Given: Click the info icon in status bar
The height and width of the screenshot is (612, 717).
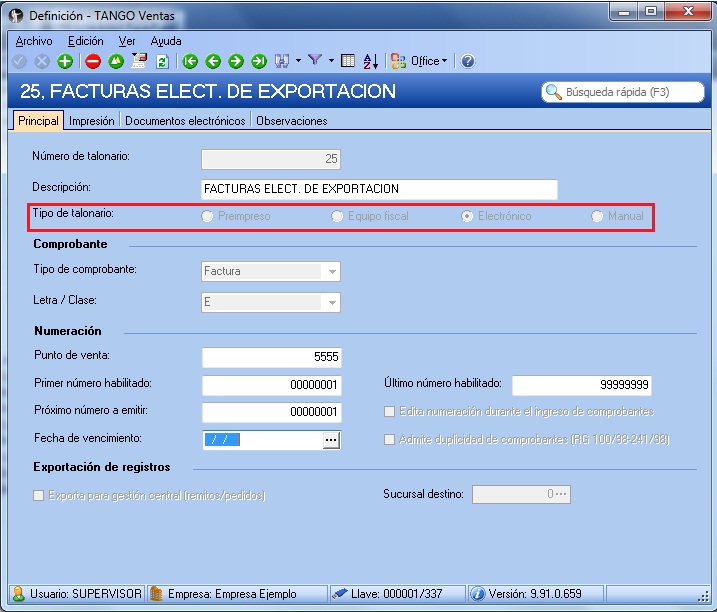Looking at the screenshot, I should pos(478,594).
